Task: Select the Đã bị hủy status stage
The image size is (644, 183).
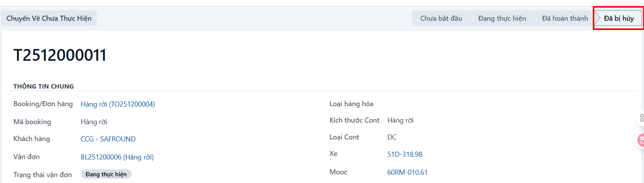Action: tap(619, 18)
